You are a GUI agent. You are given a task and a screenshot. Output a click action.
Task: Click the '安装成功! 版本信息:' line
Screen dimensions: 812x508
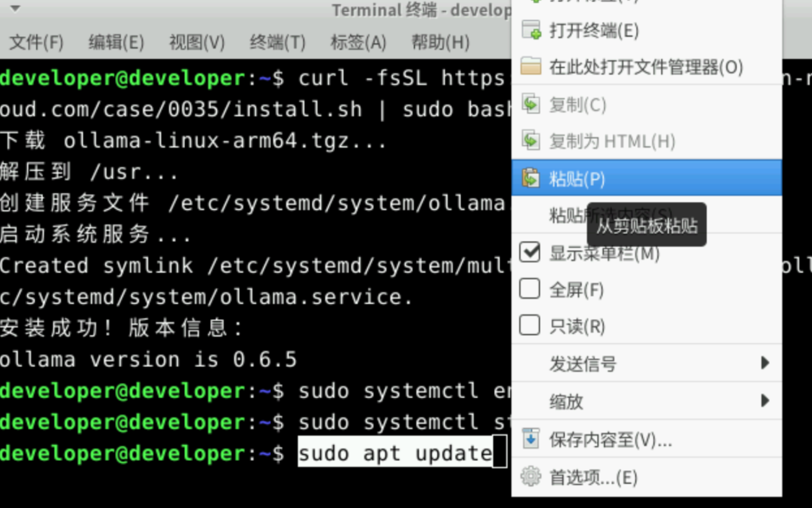click(122, 328)
